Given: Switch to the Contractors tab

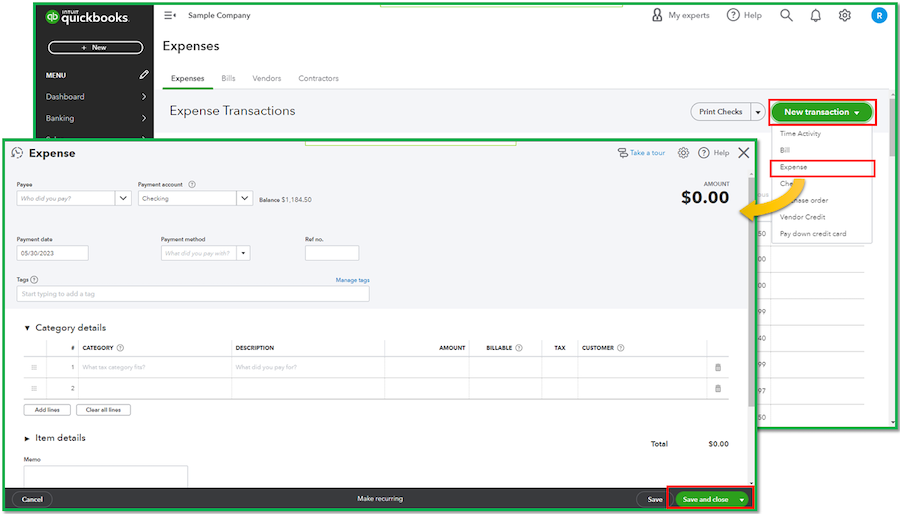Looking at the screenshot, I should 319,79.
